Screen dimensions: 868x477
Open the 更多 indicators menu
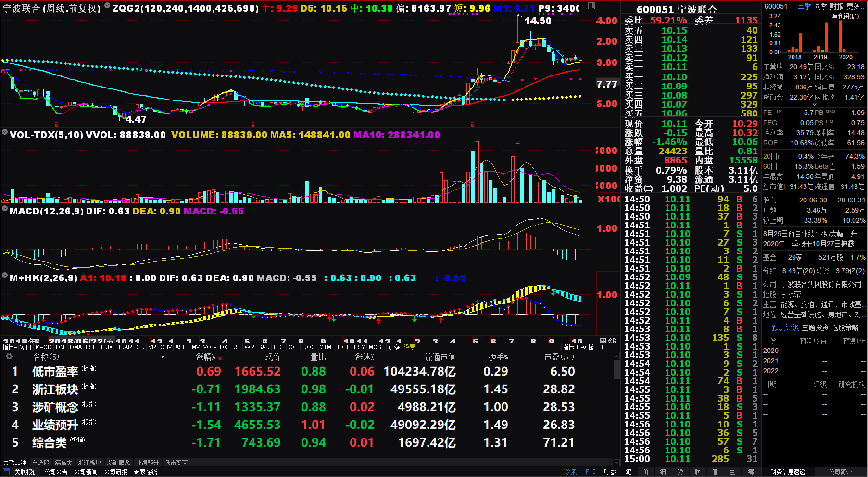(394, 347)
